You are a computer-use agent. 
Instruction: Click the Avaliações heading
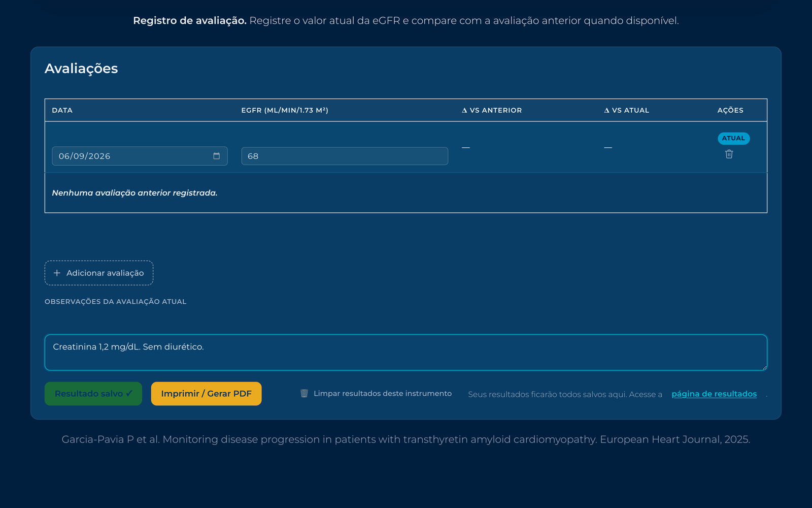click(81, 69)
